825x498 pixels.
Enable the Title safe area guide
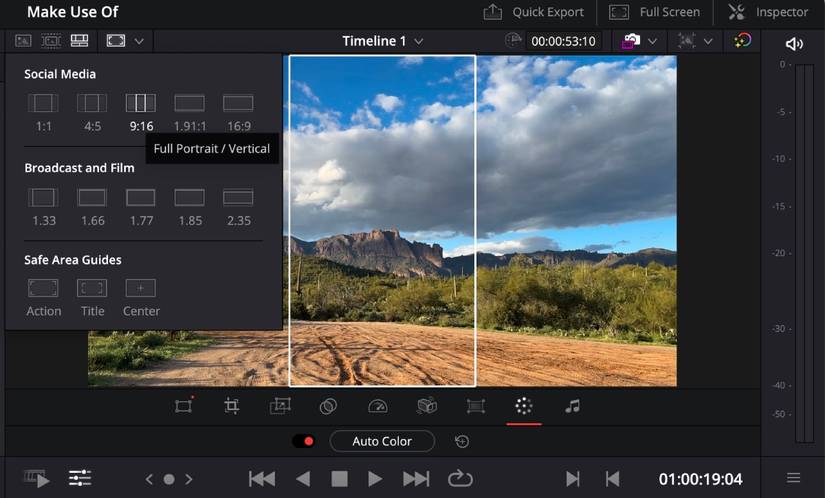tap(92, 288)
